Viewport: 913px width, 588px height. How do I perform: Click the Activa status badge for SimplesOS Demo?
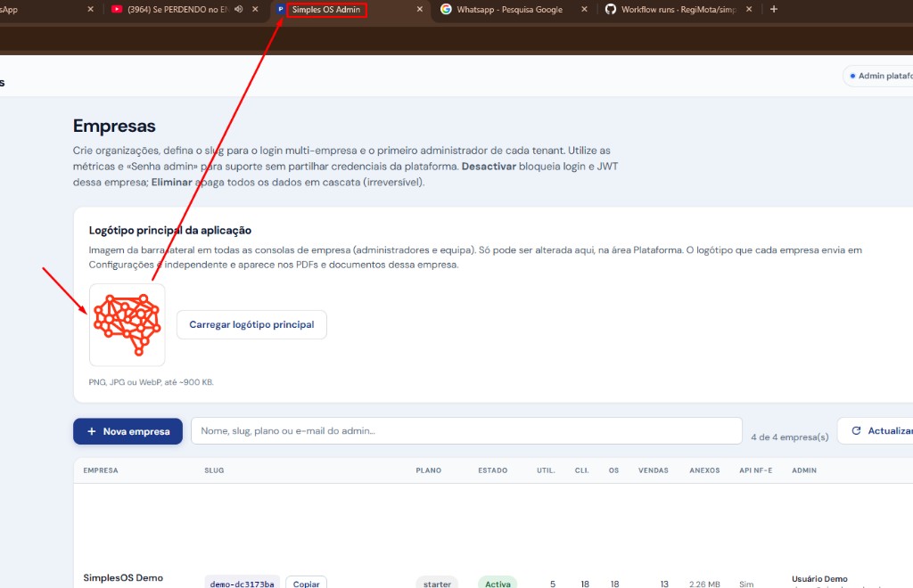point(498,584)
